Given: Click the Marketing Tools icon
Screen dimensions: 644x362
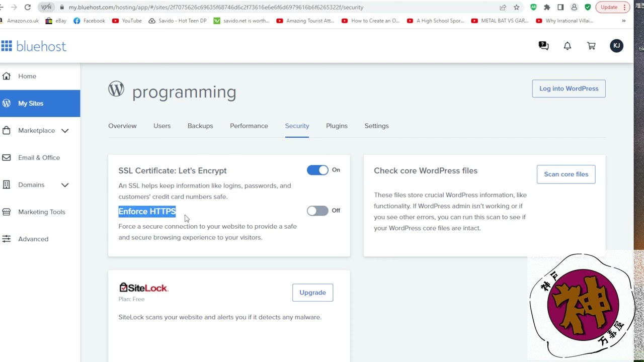Looking at the screenshot, I should point(6,212).
